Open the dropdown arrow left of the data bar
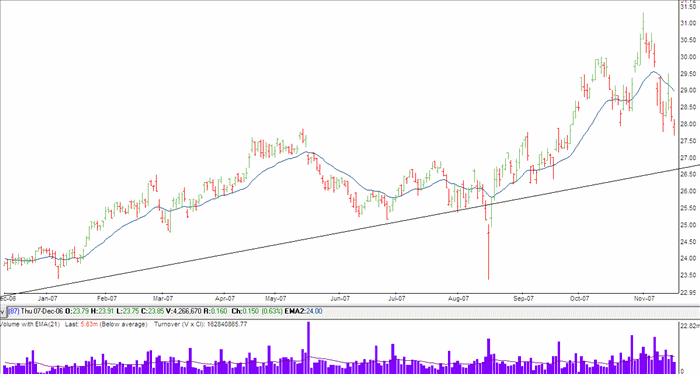This screenshot has height=374, width=700. tap(3, 311)
